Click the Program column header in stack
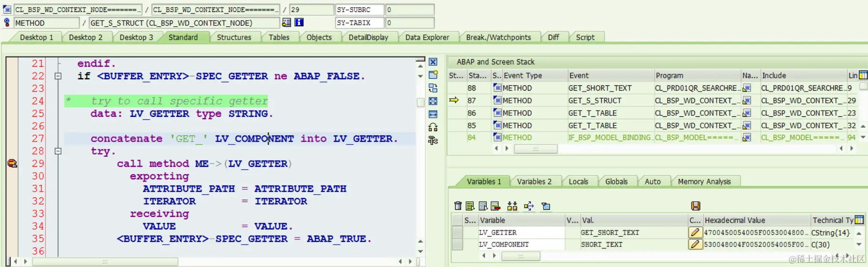Screen dimensions: 868x267 tap(697, 75)
